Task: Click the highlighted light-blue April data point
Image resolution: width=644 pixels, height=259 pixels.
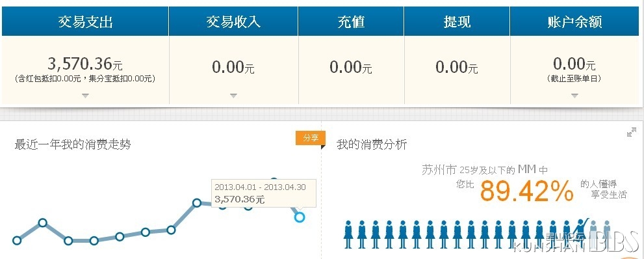Action: [x=300, y=217]
